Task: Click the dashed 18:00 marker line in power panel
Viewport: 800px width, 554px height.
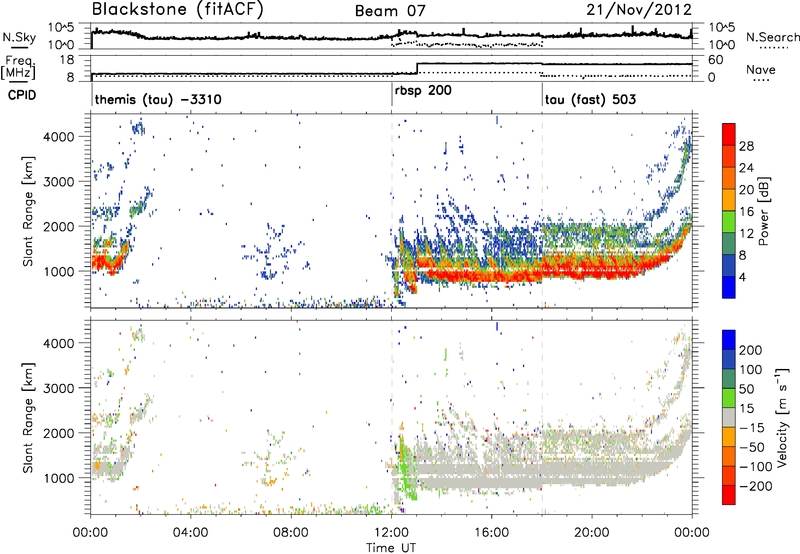Action: [x=542, y=211]
